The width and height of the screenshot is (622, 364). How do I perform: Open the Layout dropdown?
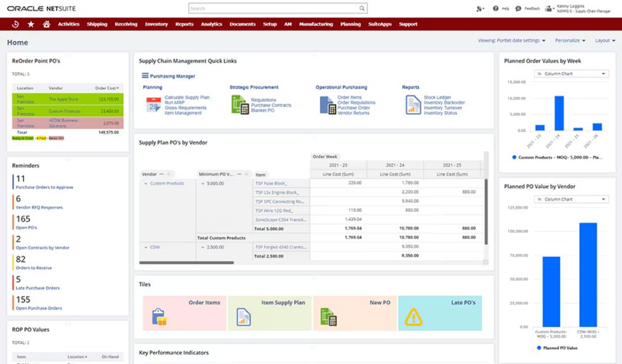604,41
